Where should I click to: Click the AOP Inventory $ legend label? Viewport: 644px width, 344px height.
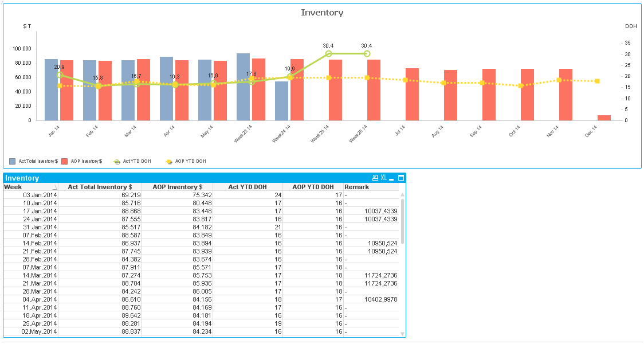click(x=87, y=161)
